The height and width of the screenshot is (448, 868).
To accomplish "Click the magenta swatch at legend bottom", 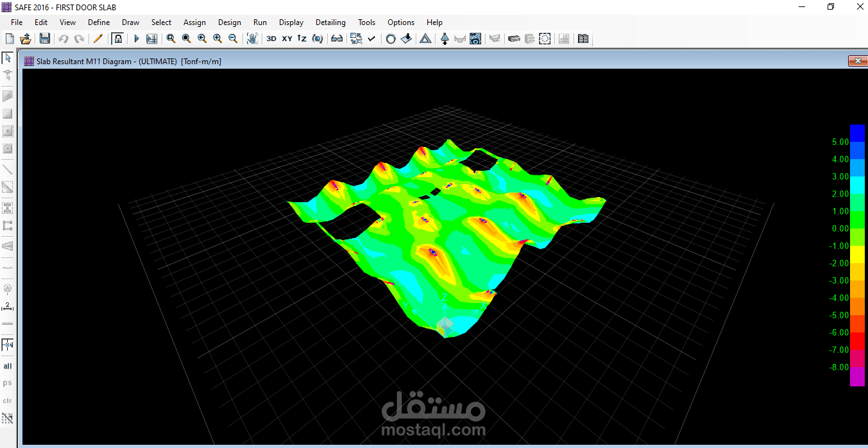I will point(857,377).
